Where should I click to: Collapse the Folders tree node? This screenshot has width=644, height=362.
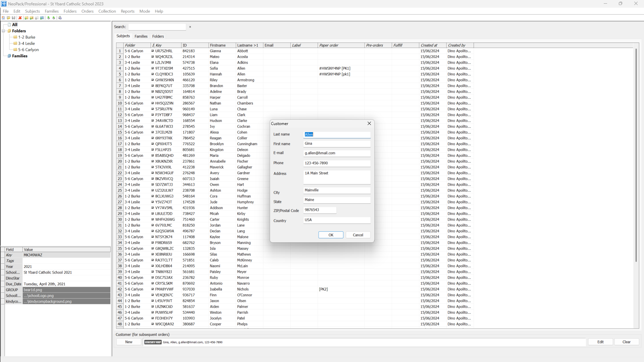[x=3, y=31]
